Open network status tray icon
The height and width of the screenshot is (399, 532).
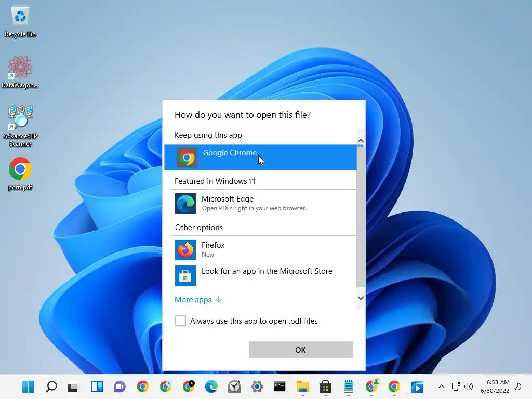pyautogui.click(x=456, y=387)
